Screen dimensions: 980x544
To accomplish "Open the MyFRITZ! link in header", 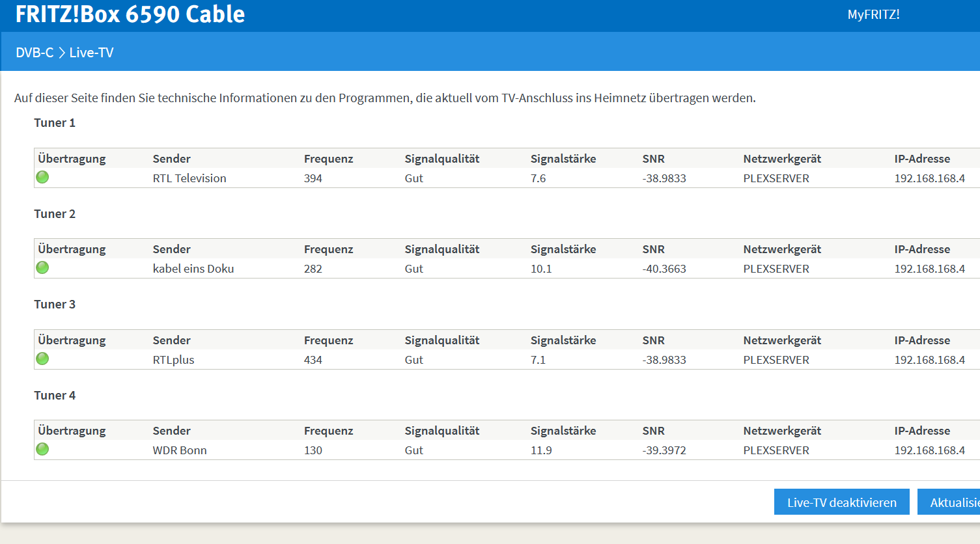I will click(x=873, y=14).
